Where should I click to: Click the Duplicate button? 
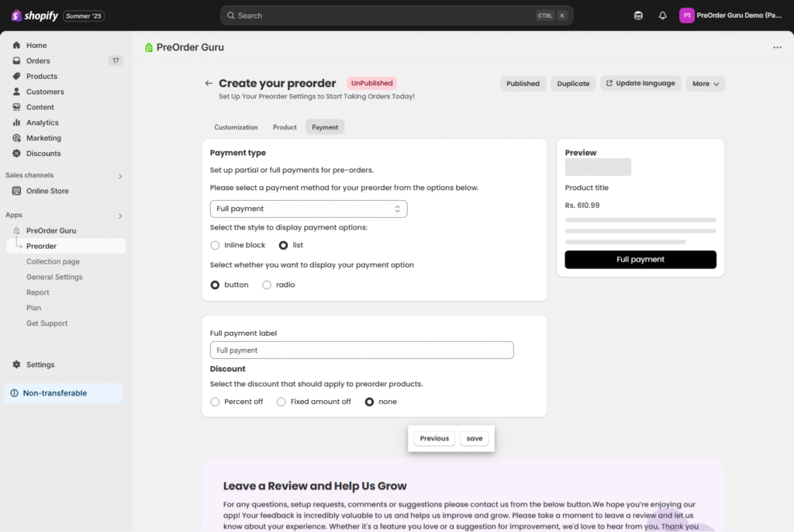[573, 84]
